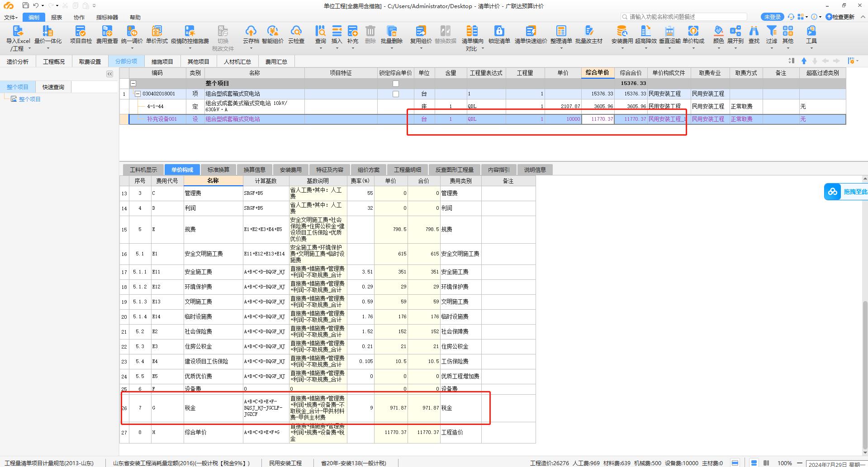Screen dimensions: 868x467
Task: Click the function search input box
Action: 683,17
